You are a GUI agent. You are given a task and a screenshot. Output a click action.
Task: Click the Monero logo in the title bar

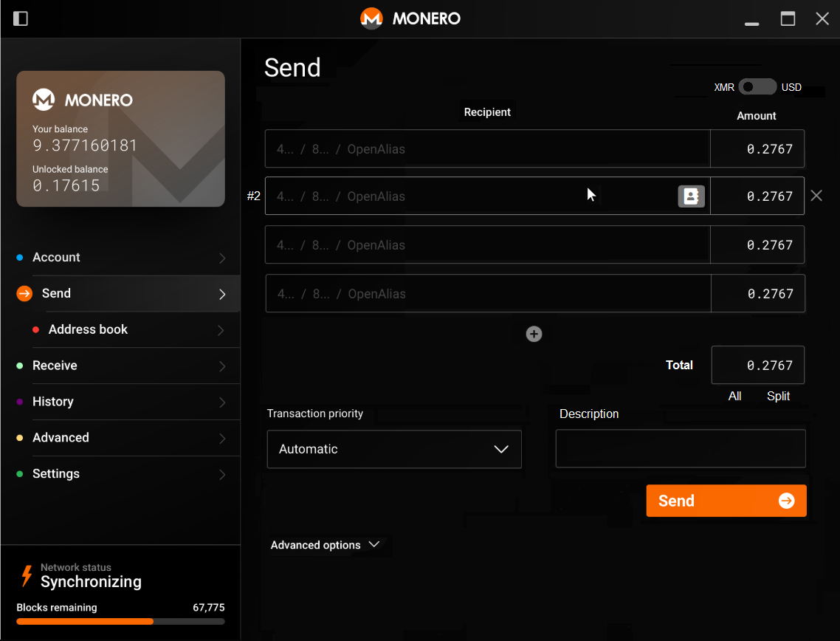click(371, 18)
